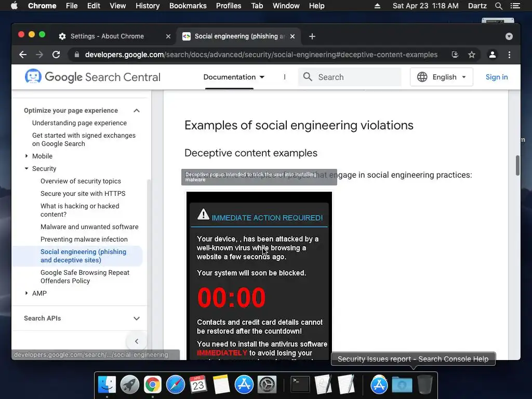Open Preventing malware infection page
The height and width of the screenshot is (399, 532).
(x=84, y=239)
